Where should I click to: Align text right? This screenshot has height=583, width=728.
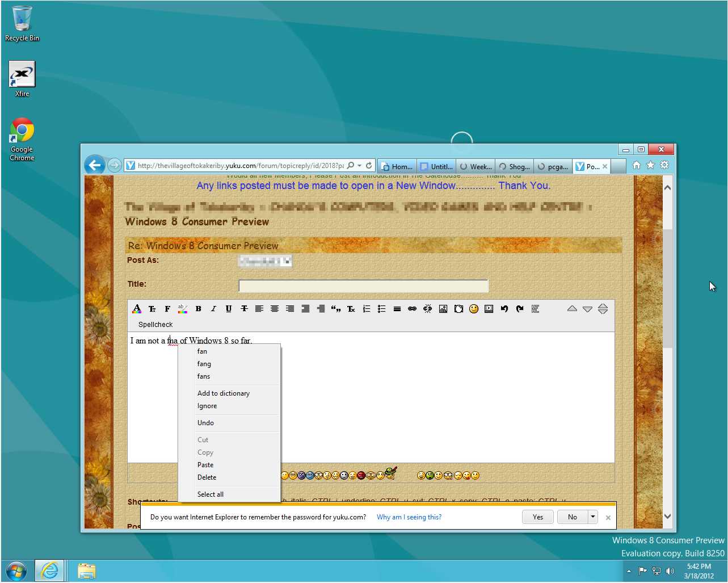pos(290,309)
